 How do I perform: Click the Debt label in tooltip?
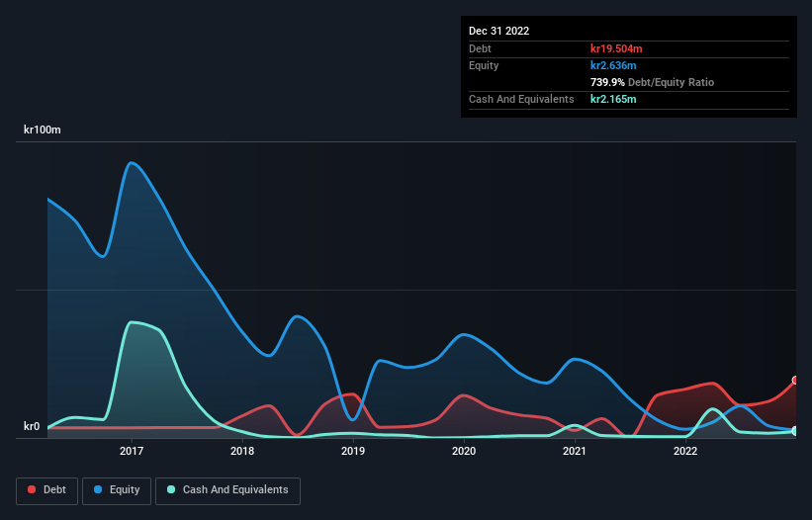(x=480, y=48)
